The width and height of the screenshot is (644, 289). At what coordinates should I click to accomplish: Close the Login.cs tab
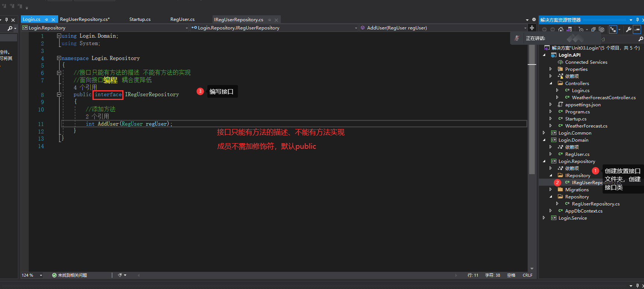[53, 19]
